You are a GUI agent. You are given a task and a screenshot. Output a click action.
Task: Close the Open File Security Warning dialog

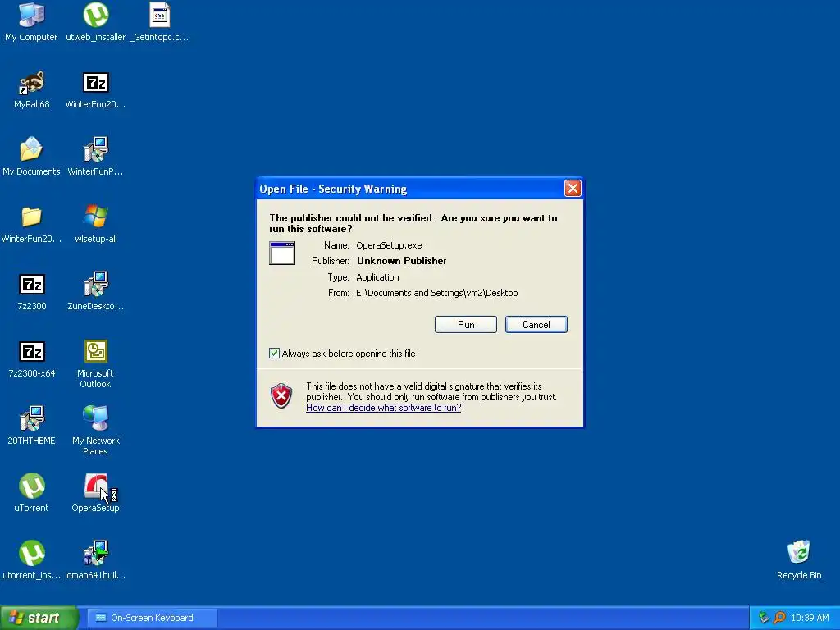(x=573, y=188)
